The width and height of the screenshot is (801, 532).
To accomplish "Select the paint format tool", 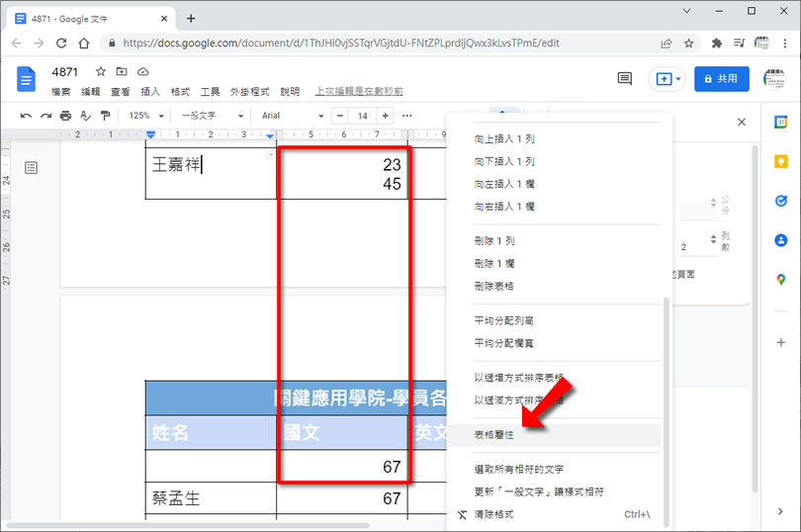I will click(105, 116).
